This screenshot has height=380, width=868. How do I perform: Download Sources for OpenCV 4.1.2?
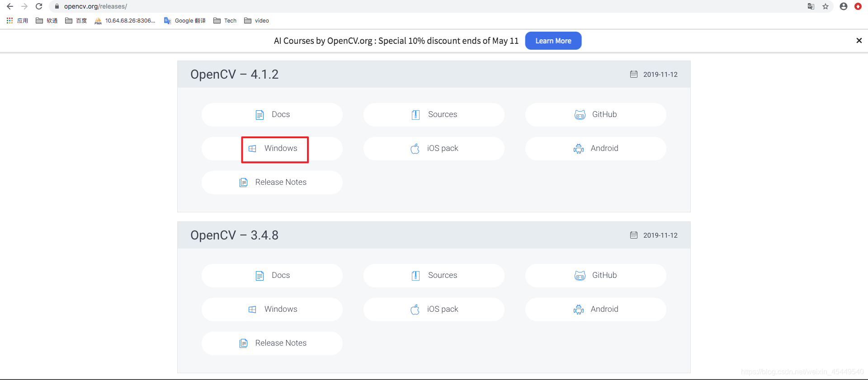point(434,115)
